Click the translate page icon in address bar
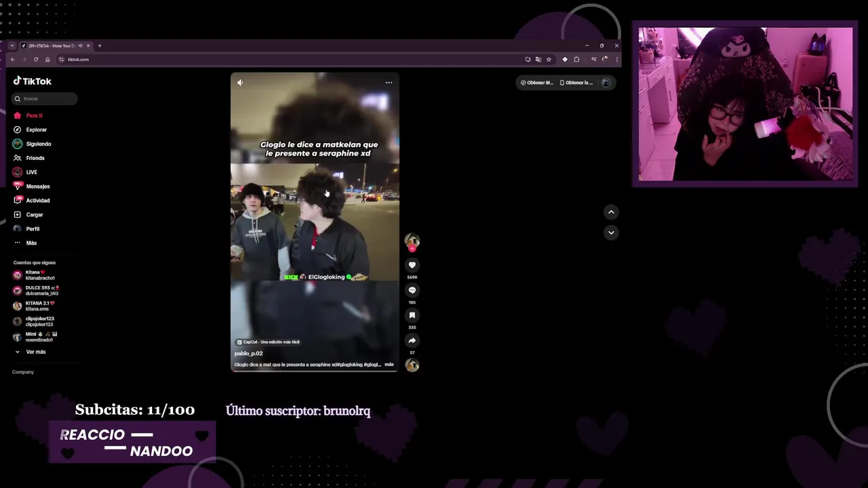The image size is (868, 488). pyautogui.click(x=538, y=60)
